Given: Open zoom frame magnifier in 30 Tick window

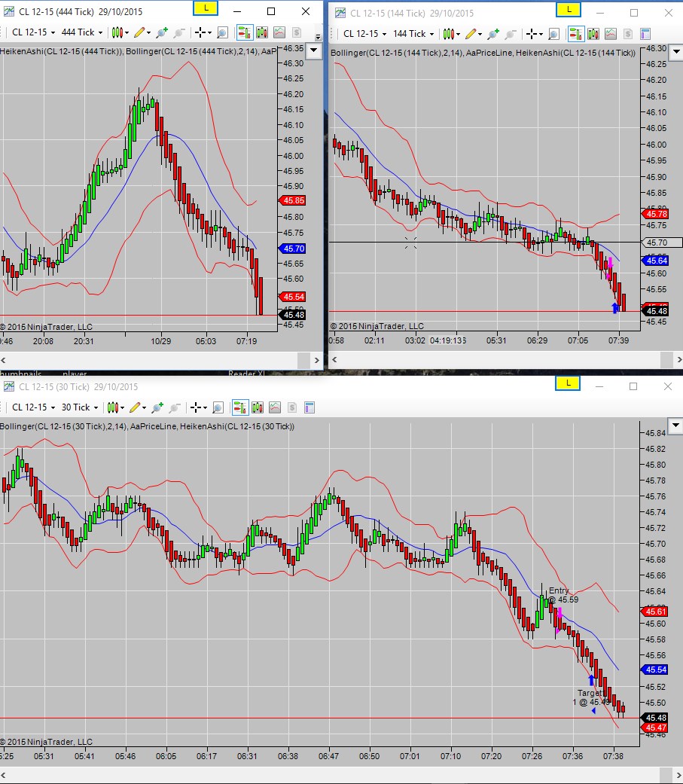Looking at the screenshot, I should point(218,407).
